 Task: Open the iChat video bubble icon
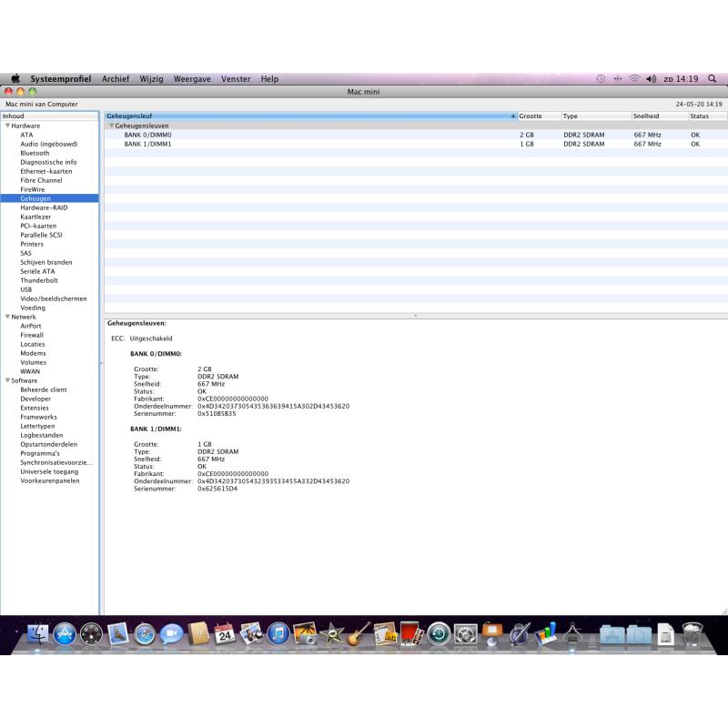171,634
